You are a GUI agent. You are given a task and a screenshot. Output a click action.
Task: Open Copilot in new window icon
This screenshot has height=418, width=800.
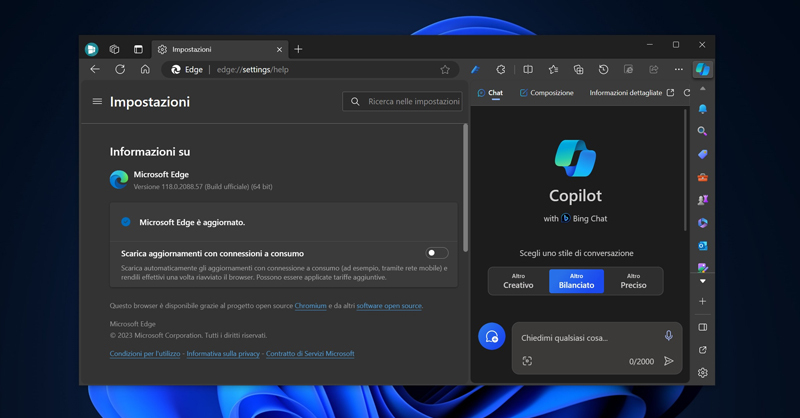point(670,93)
